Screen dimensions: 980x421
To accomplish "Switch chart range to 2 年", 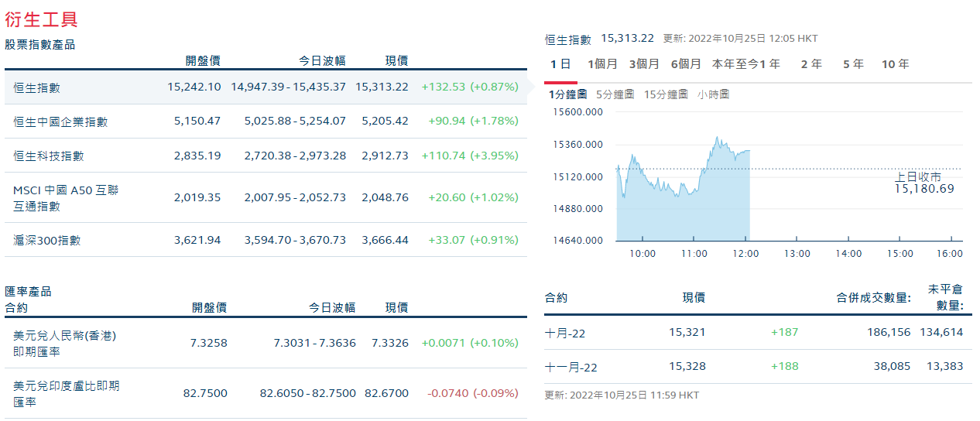I will (811, 64).
